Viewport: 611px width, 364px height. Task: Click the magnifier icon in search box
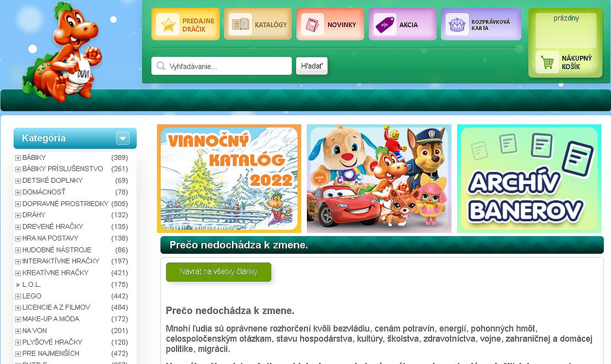point(161,66)
